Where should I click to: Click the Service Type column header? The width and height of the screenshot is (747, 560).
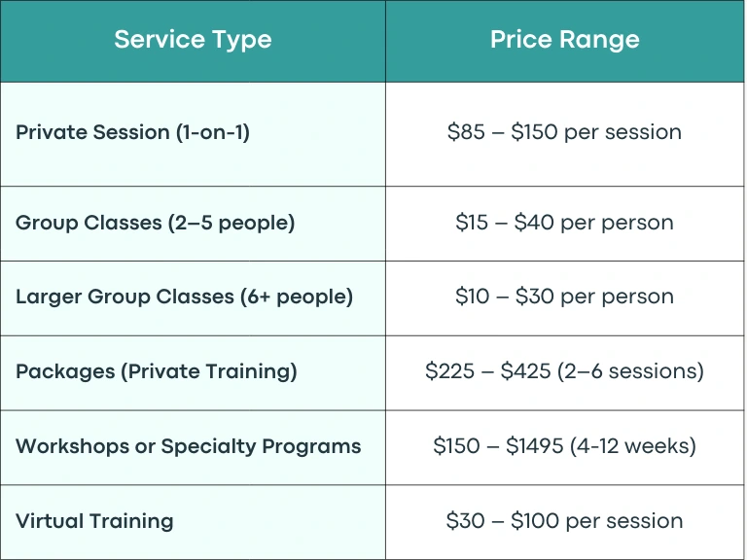[x=193, y=40]
